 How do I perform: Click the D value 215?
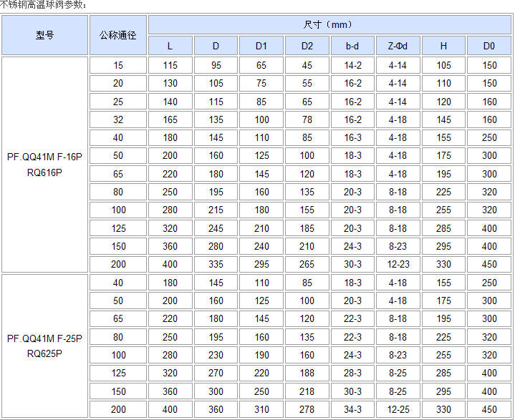(216, 210)
